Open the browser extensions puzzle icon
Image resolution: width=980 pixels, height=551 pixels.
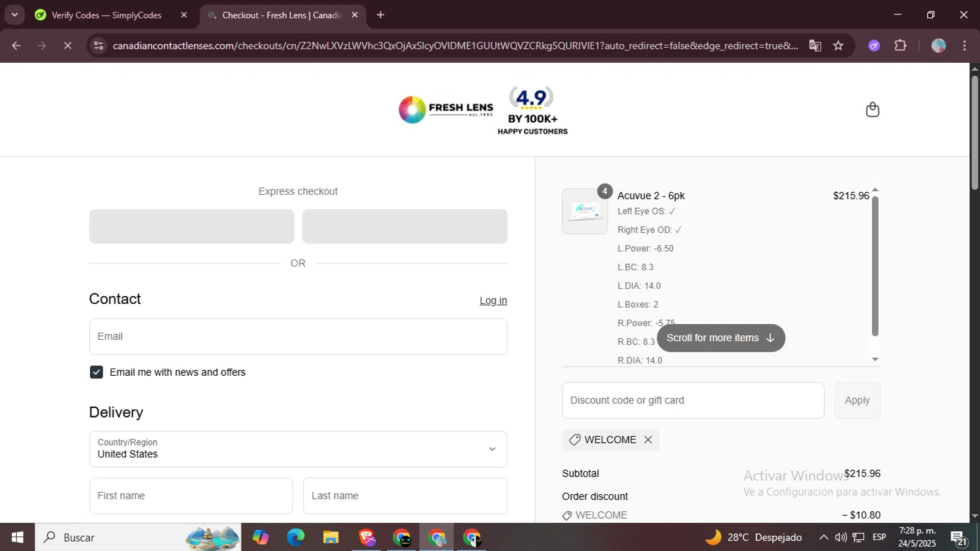[900, 46]
